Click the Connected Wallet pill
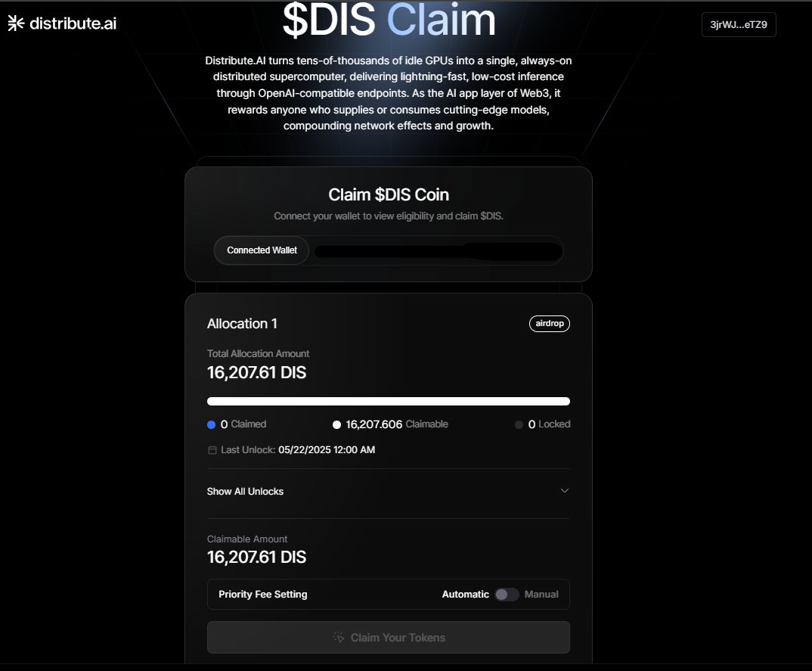Viewport: 812px width, 671px height. click(262, 250)
